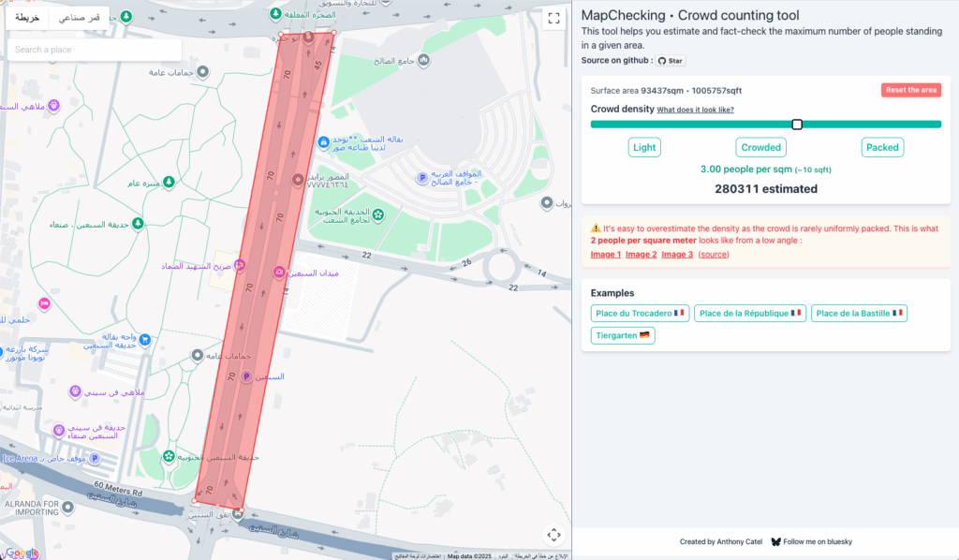Select the shopping cart marker واحة بقالة
Screen dimensions: 959x560
tap(145, 339)
